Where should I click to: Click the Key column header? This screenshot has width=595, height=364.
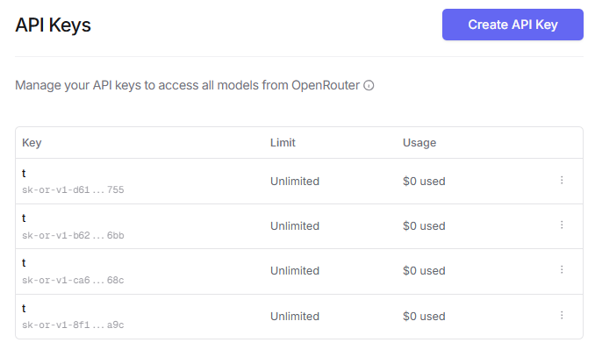32,142
